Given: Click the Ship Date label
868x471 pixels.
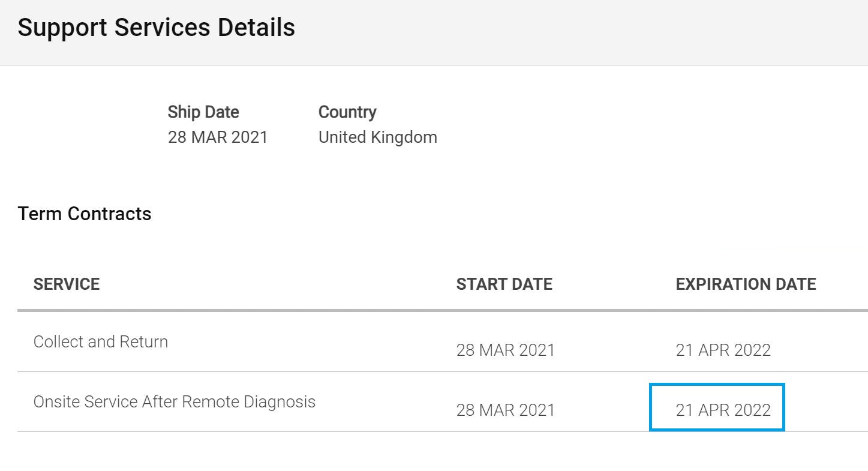Looking at the screenshot, I should (x=203, y=112).
